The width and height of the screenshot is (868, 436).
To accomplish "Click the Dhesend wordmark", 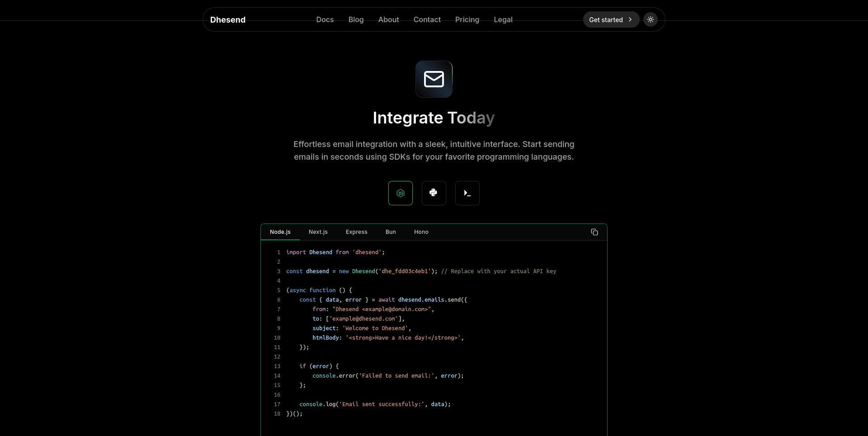I will click(227, 19).
